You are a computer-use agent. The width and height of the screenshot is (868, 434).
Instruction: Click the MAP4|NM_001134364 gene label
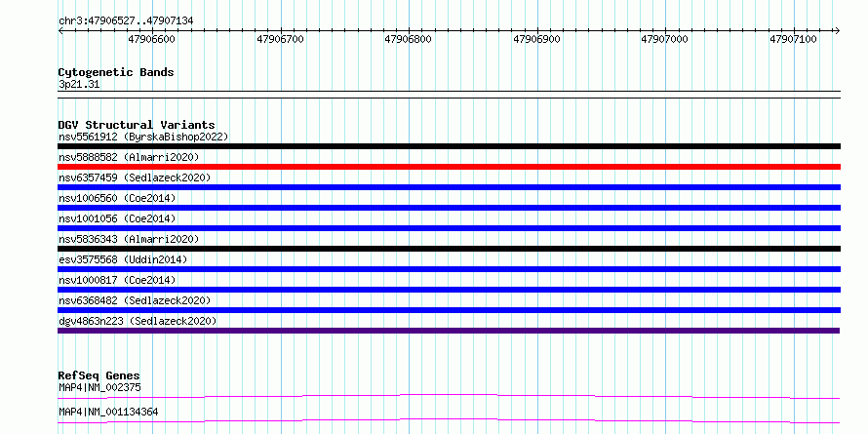(108, 413)
